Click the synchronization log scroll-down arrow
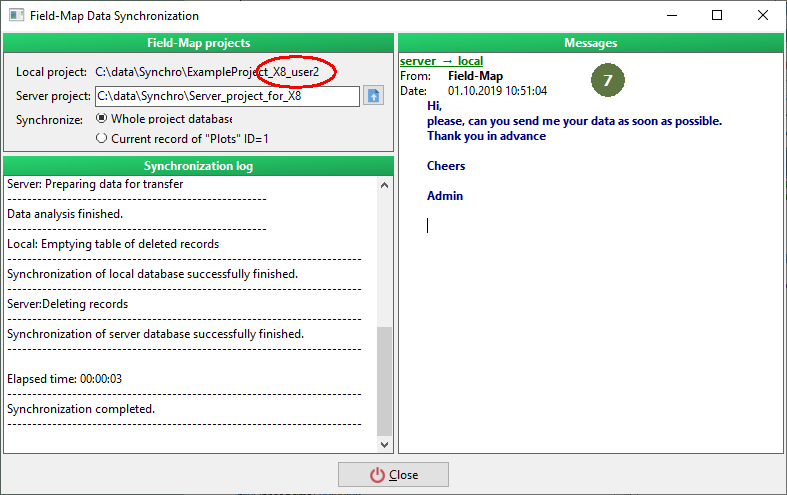 pyautogui.click(x=384, y=444)
